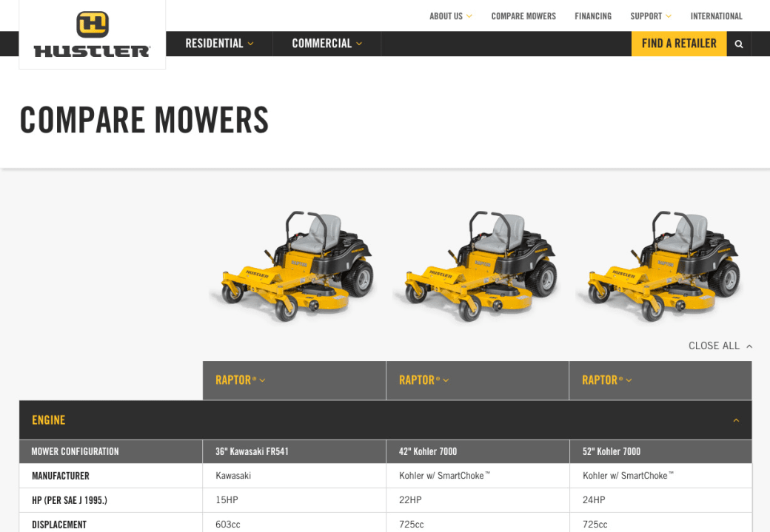The image size is (770, 532).
Task: Click the '22HP' value
Action: coord(410,500)
